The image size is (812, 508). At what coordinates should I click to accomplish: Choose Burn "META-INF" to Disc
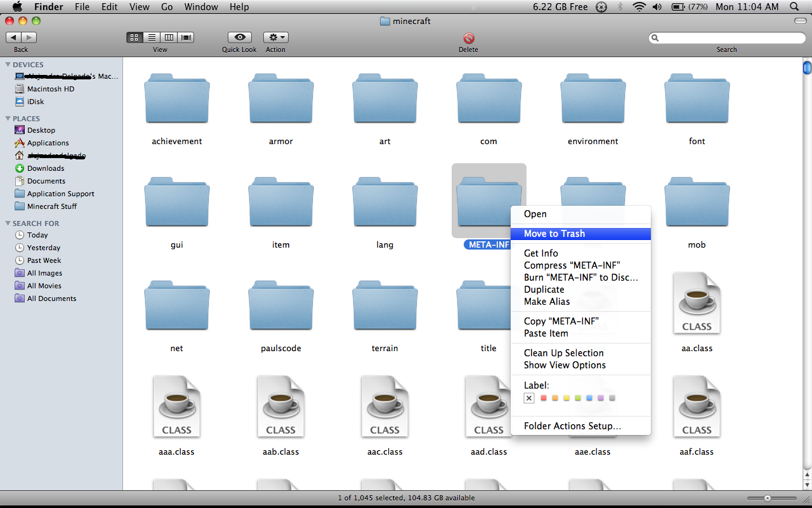click(x=580, y=277)
